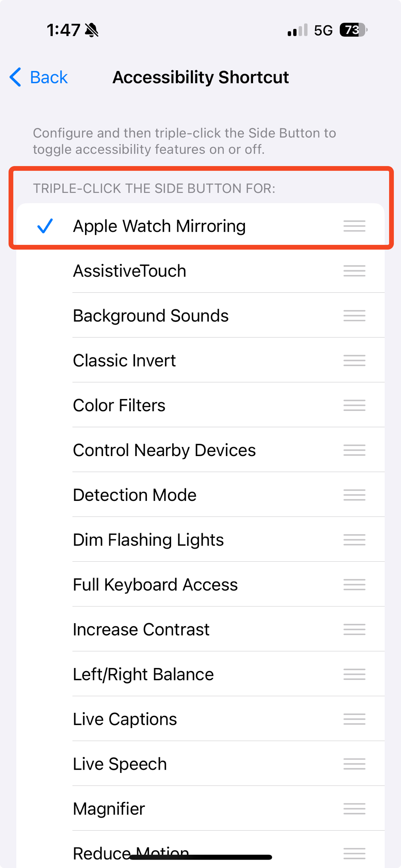Select the Dim Flashing Lights row
401x868 pixels.
tap(148, 540)
